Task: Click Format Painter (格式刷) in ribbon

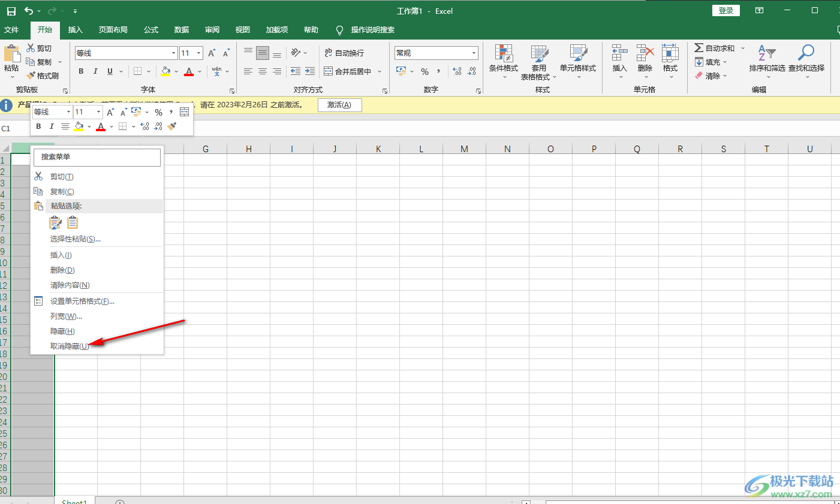Action: point(43,76)
